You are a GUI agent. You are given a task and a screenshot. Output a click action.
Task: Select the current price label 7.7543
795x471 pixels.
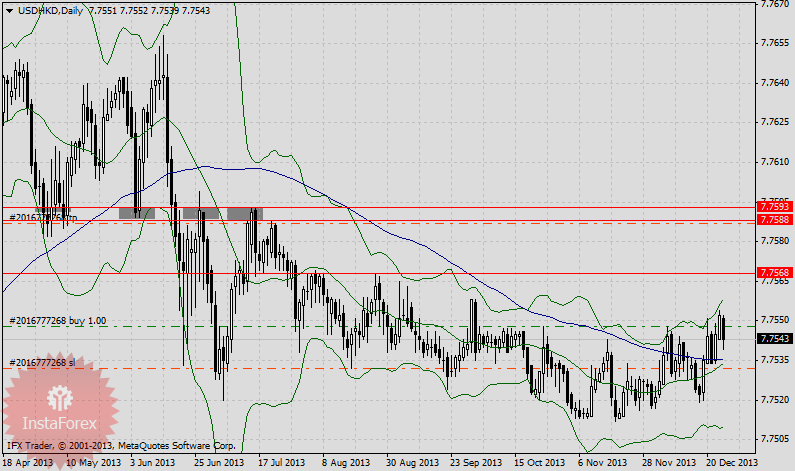tap(775, 338)
